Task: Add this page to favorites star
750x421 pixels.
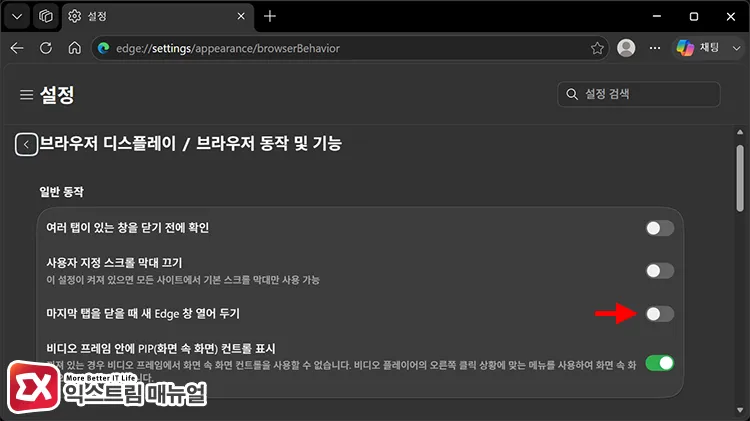Action: pyautogui.click(x=597, y=48)
